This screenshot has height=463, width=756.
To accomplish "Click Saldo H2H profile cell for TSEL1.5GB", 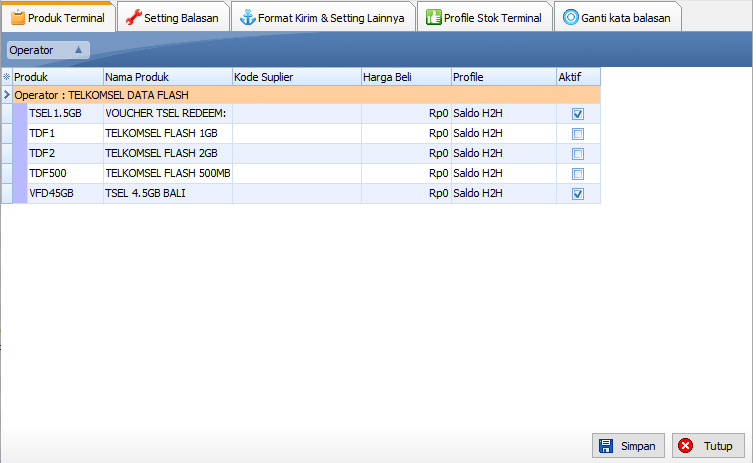I will click(503, 113).
